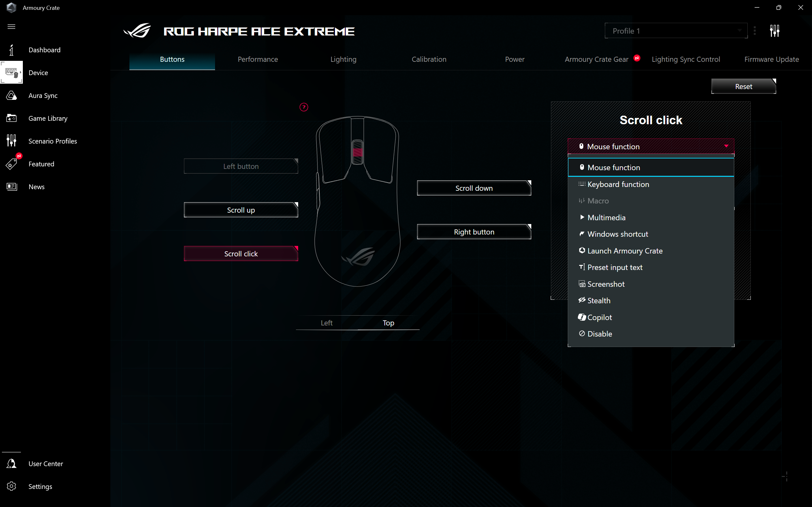812x507 pixels.
Task: Click the Aura Sync sidebar icon
Action: point(11,95)
